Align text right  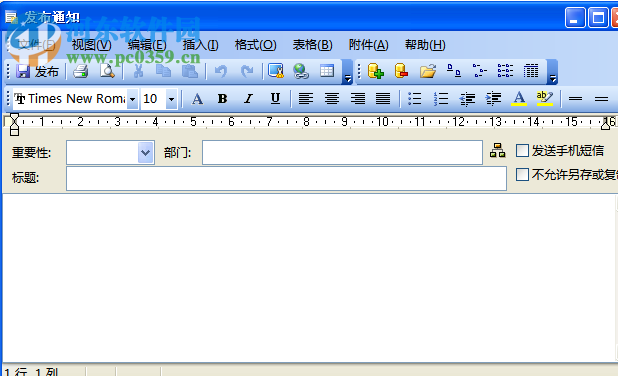tap(357, 99)
